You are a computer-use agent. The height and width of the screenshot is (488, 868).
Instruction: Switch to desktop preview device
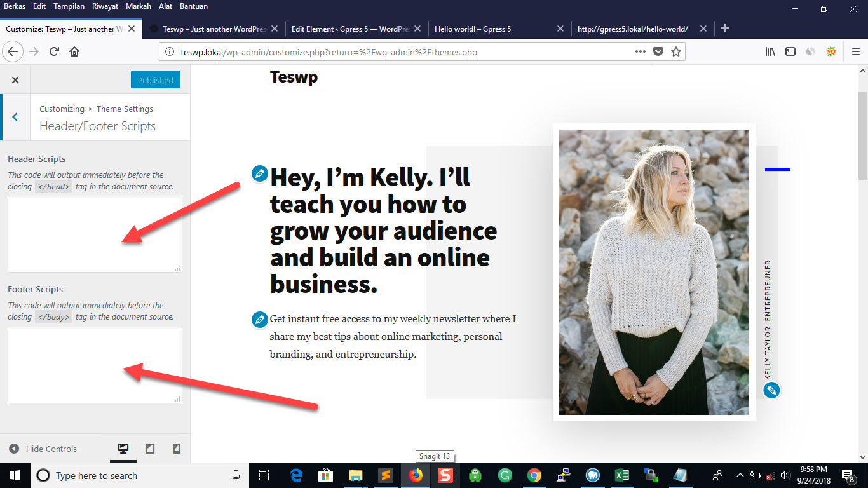(123, 449)
